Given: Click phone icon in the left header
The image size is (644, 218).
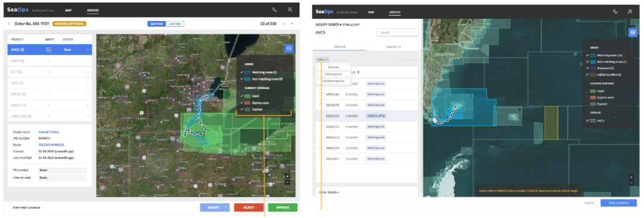Looking at the screenshot, I should click(x=275, y=10).
